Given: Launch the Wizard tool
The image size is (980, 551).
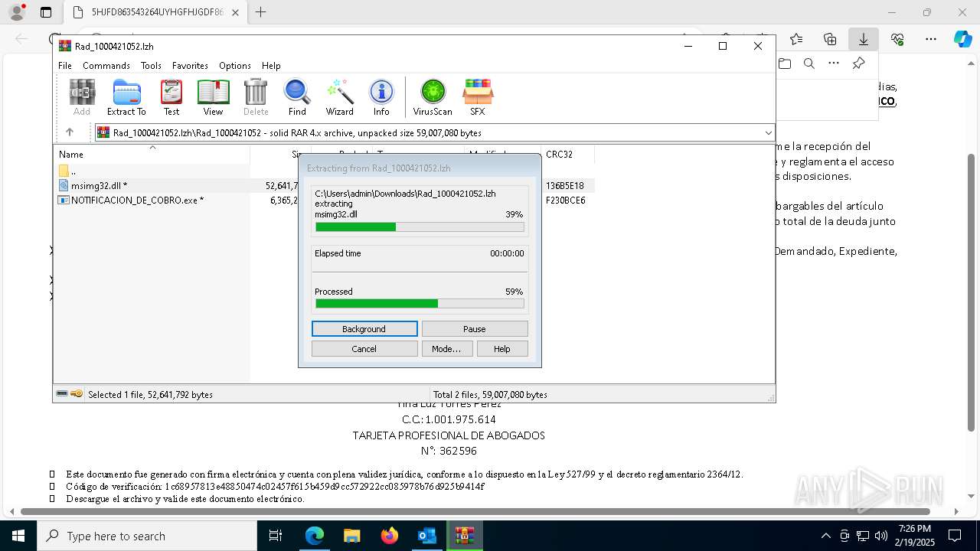Looking at the screenshot, I should (339, 97).
